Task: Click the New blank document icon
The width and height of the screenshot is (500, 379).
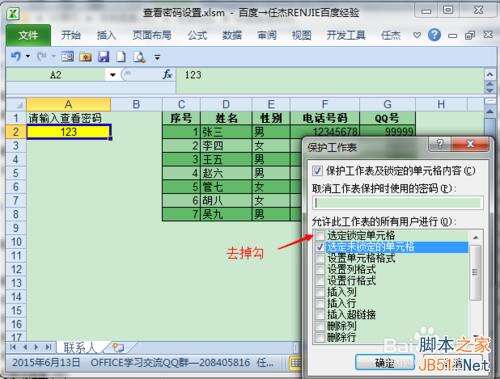Action: [121, 57]
